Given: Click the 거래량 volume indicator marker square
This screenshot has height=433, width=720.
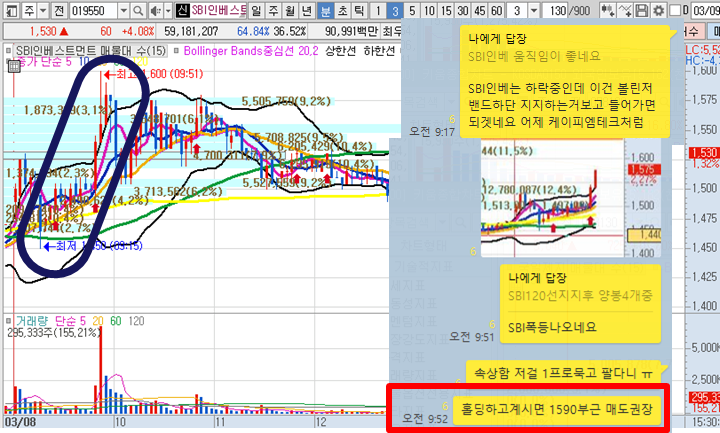Looking at the screenshot, I should (x=8, y=321).
